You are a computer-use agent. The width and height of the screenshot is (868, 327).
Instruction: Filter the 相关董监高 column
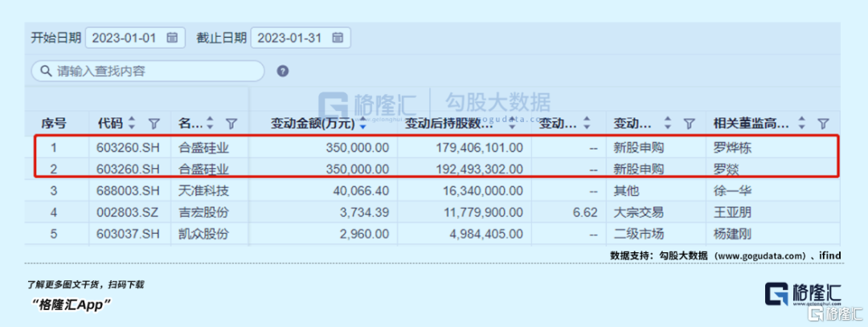[x=823, y=124]
